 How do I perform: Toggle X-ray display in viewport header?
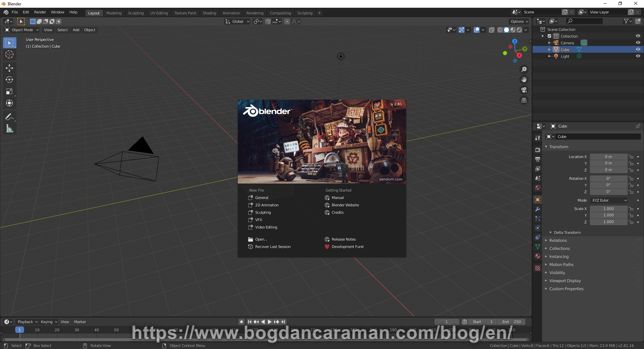[491, 30]
